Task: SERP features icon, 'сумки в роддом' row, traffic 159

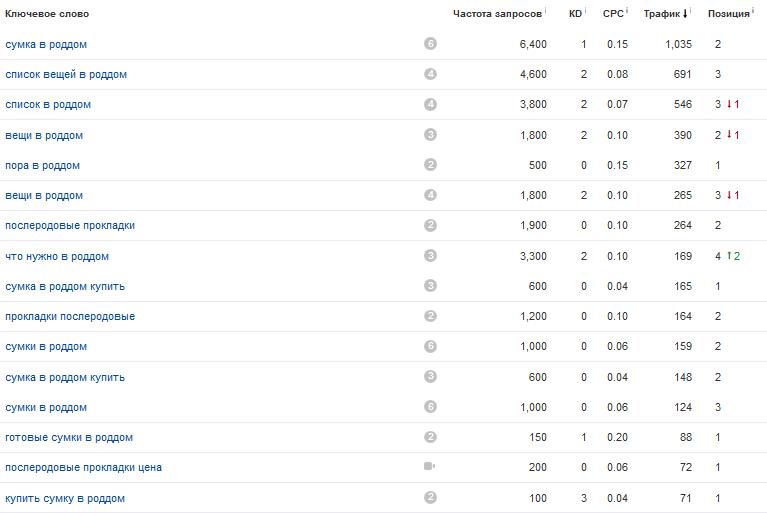Action: 430,346
